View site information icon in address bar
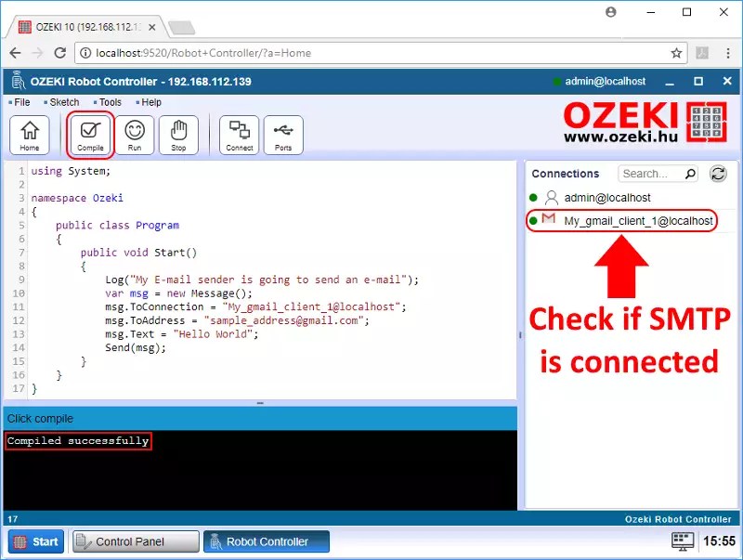The image size is (743, 560). 85,53
